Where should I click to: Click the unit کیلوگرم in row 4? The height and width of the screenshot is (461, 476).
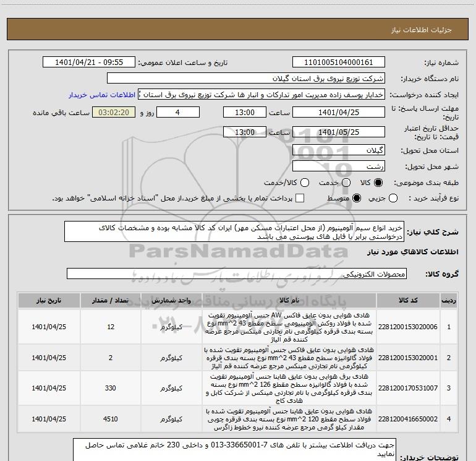pyautogui.click(x=171, y=419)
